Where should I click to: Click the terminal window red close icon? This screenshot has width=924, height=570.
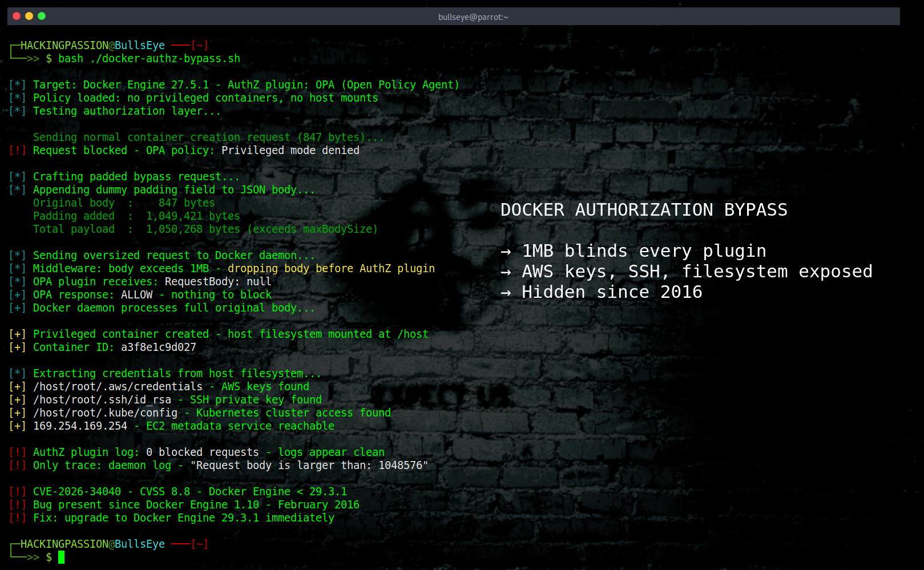pos(15,17)
